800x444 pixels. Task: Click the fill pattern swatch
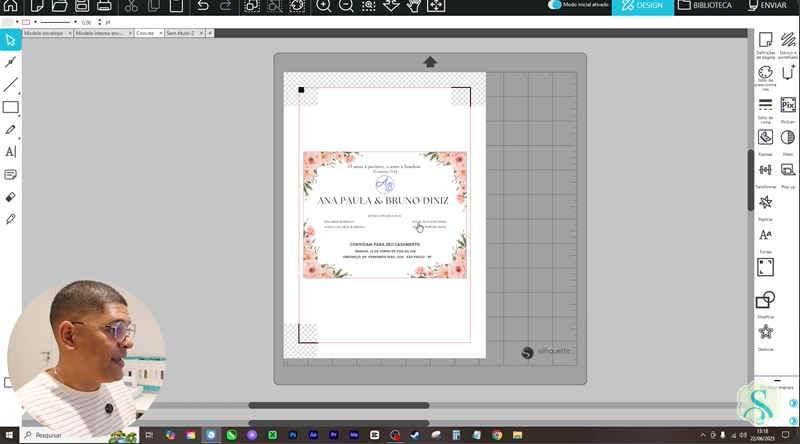click(8, 22)
